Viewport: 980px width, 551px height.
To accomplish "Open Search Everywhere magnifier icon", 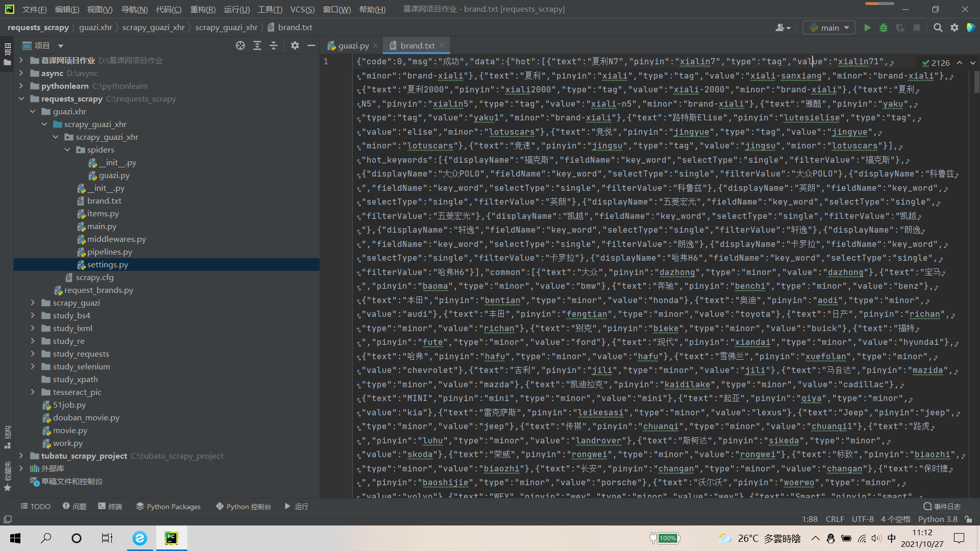I will click(x=938, y=28).
